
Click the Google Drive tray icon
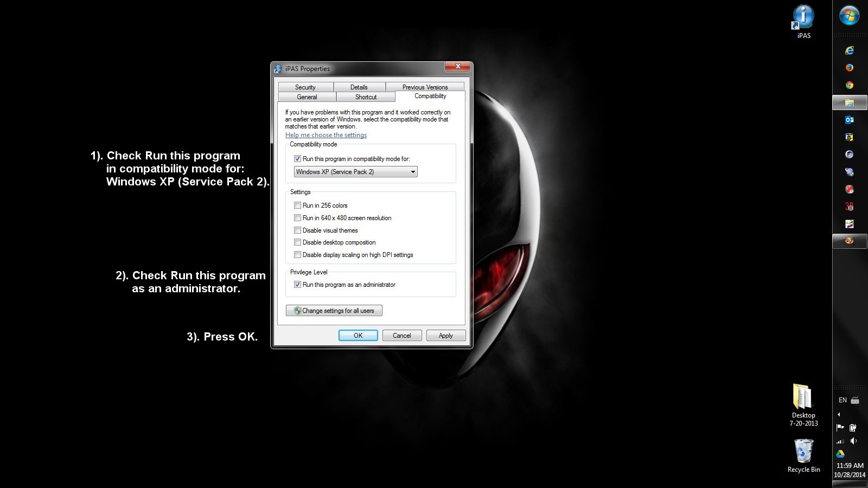point(840,454)
